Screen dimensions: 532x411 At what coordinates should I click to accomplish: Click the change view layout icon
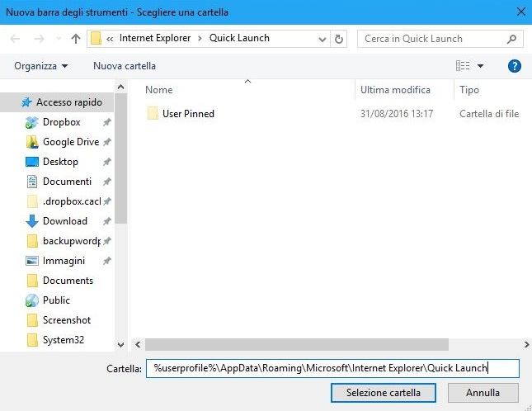click(x=463, y=66)
